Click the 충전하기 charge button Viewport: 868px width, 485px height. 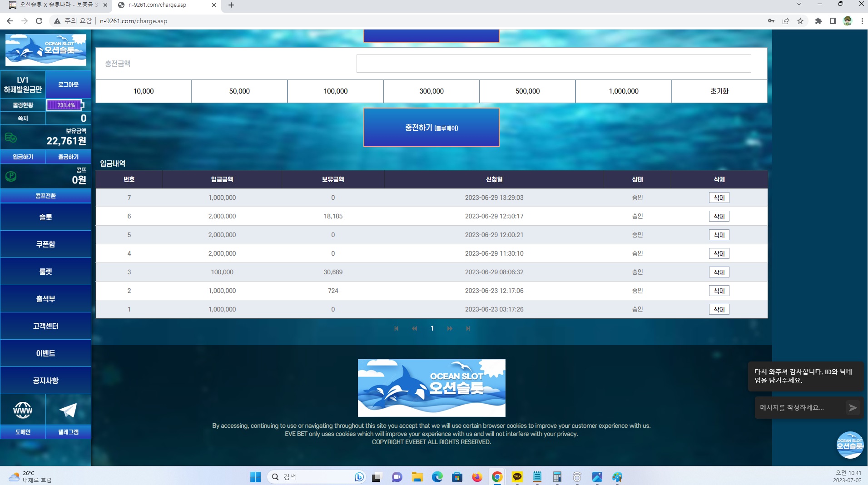(x=432, y=128)
